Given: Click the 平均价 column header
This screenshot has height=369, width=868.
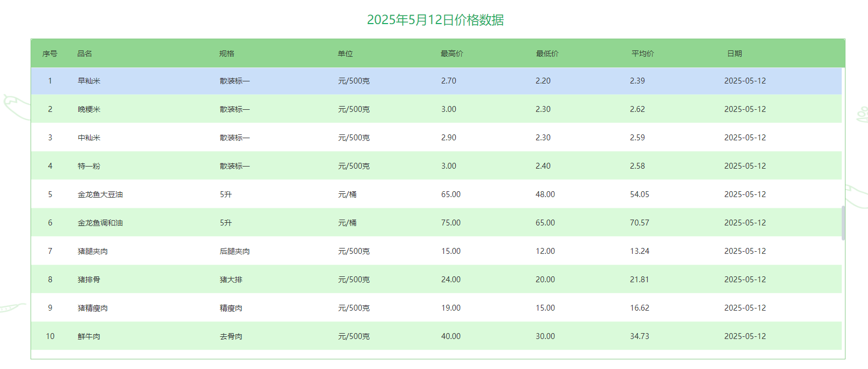Looking at the screenshot, I should point(643,54).
